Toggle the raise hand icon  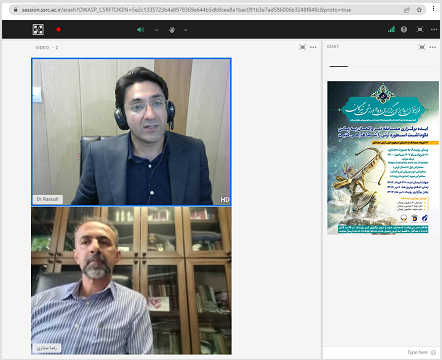[x=172, y=30]
